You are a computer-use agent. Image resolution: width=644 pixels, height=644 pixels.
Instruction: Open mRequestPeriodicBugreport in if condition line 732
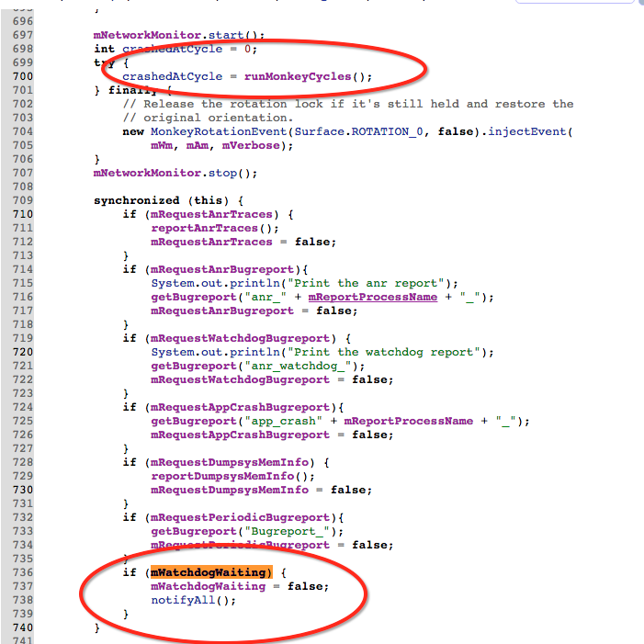click(x=241, y=517)
